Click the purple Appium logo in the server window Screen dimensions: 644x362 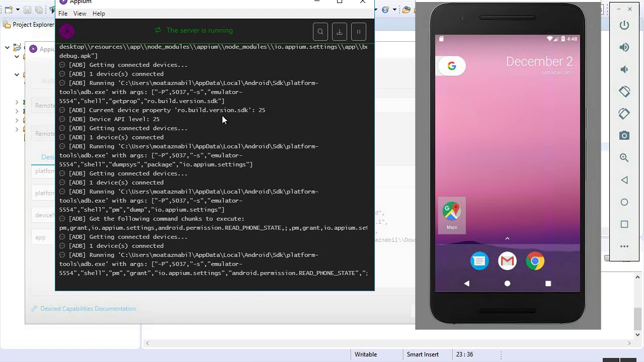pos(67,31)
